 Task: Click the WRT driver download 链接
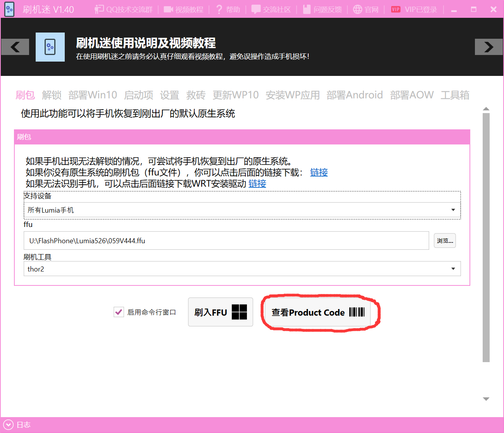point(257,184)
